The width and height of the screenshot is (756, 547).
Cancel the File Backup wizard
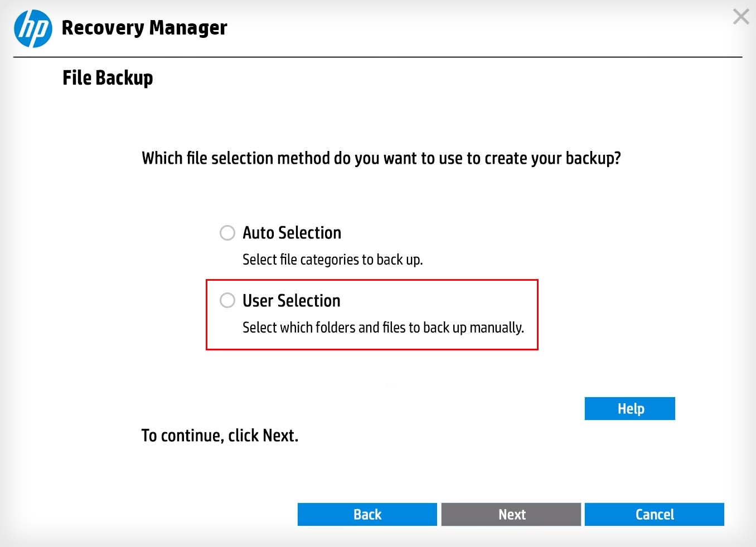pos(655,515)
